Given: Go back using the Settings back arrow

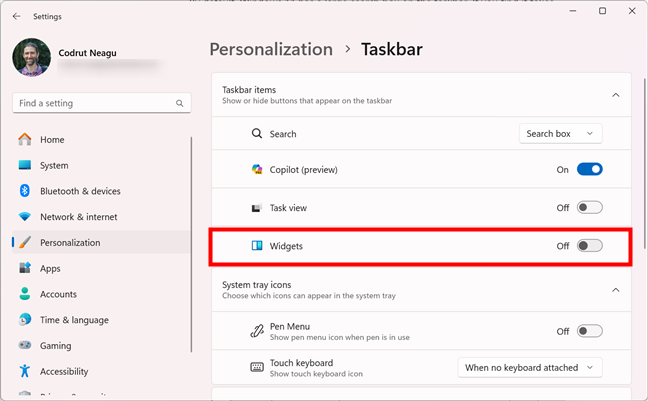Looking at the screenshot, I should click(x=16, y=16).
